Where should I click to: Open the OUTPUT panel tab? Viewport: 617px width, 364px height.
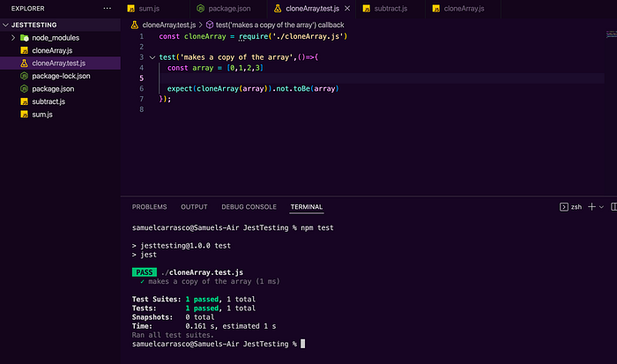194,207
